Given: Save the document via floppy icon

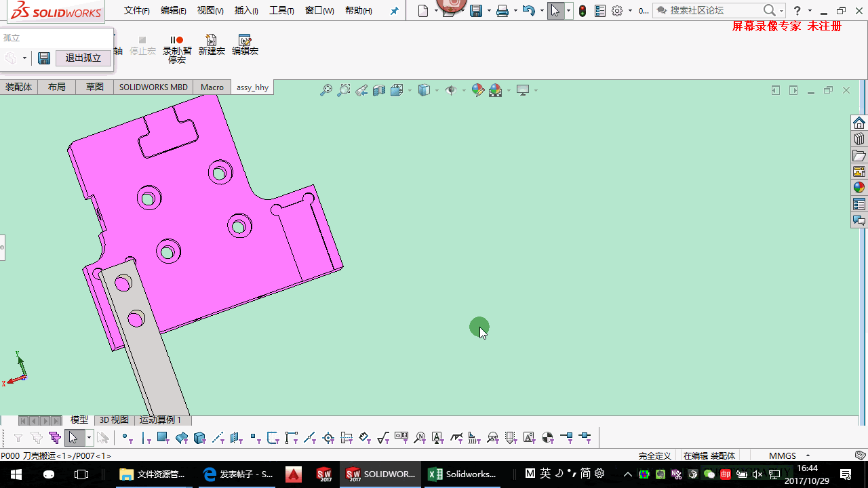Looking at the screenshot, I should [x=476, y=11].
